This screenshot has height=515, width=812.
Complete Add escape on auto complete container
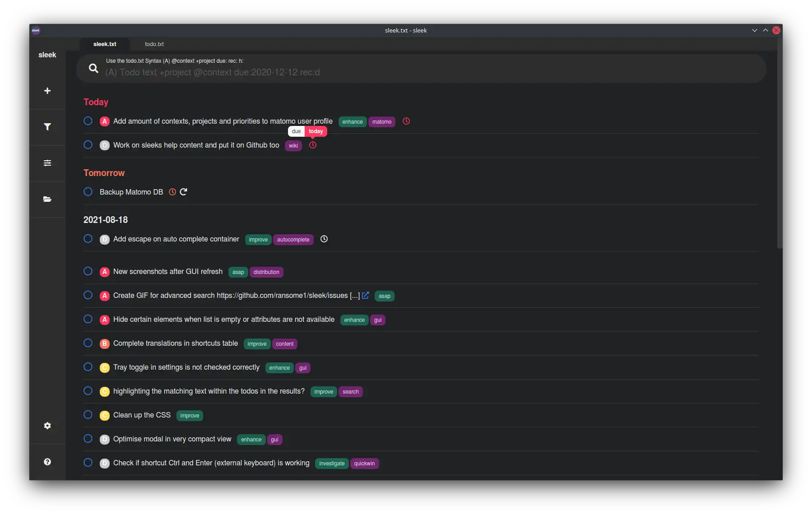88,239
